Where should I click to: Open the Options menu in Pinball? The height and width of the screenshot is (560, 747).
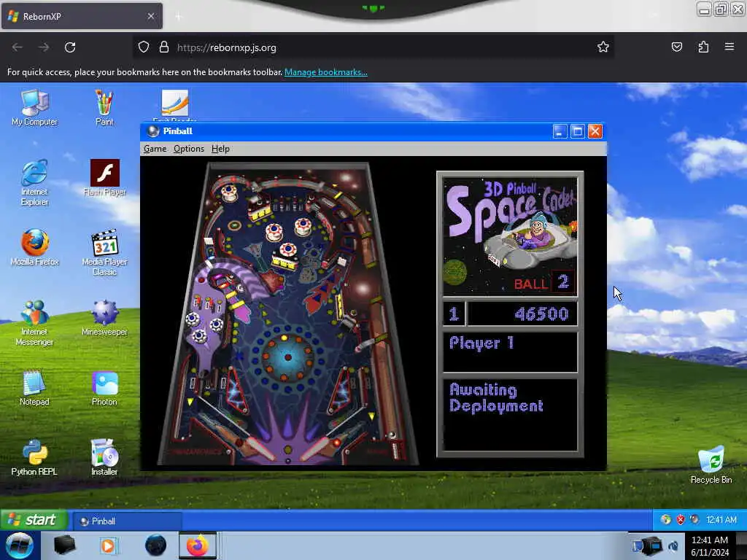click(x=189, y=149)
